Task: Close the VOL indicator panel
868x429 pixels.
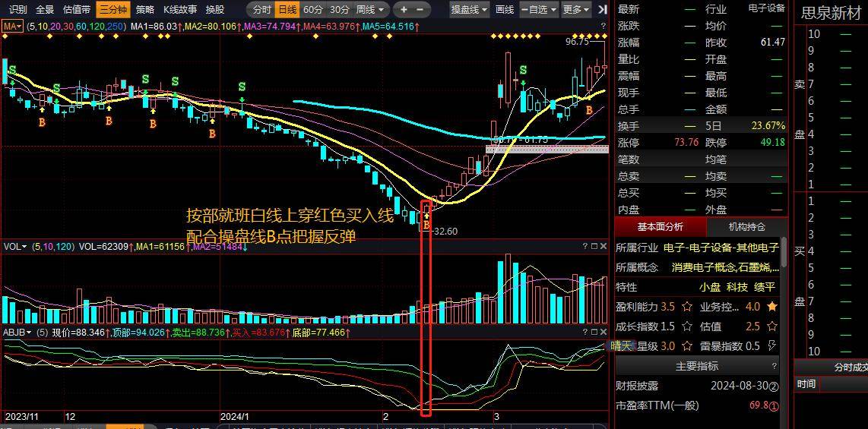Action: 603,246
